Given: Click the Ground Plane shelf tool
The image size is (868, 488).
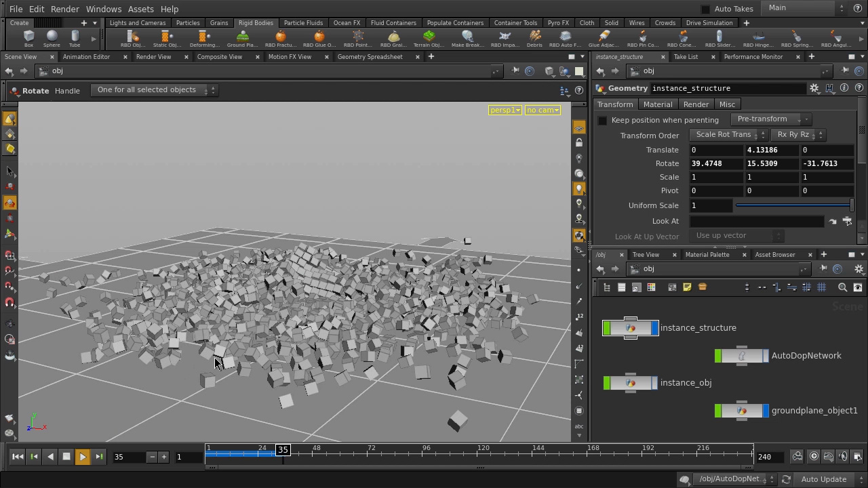Looking at the screenshot, I should point(242,38).
